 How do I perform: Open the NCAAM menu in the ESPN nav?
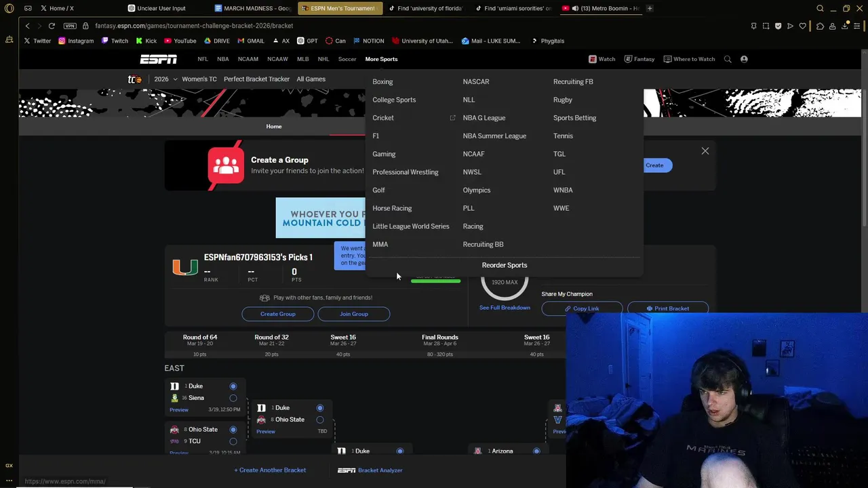tap(248, 59)
